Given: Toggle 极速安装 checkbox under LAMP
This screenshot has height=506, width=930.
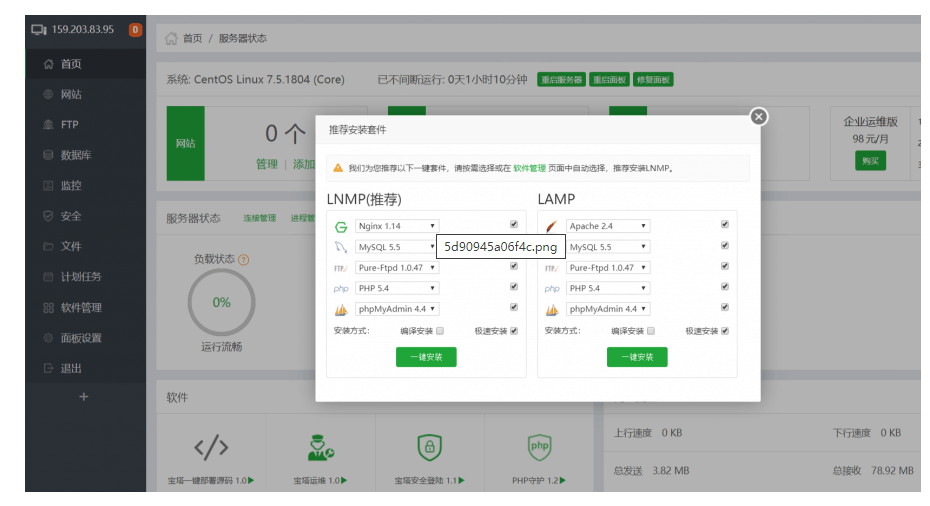Looking at the screenshot, I should click(x=725, y=331).
